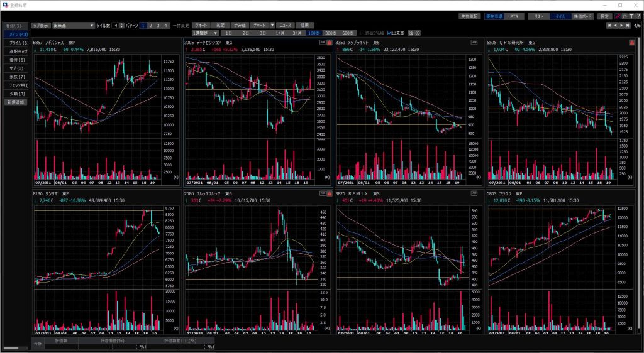The height and width of the screenshot is (353, 644).
Task: Click red warning icon on QPS研究所 tile
Action: click(x=631, y=43)
